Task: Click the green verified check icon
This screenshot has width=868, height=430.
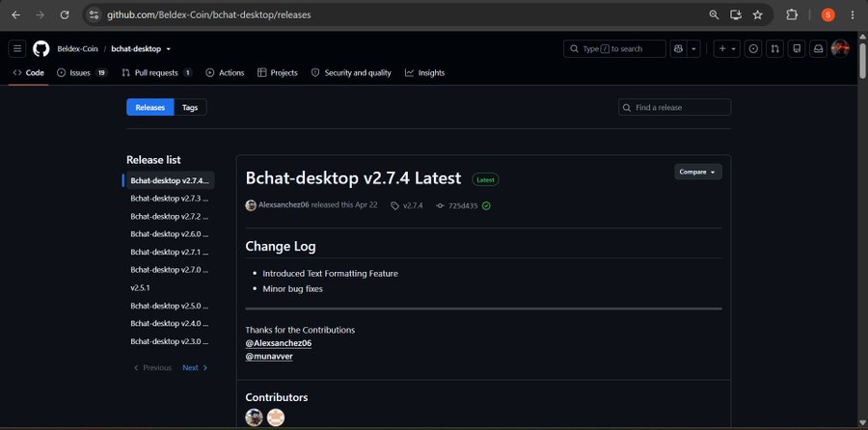Action: (486, 205)
